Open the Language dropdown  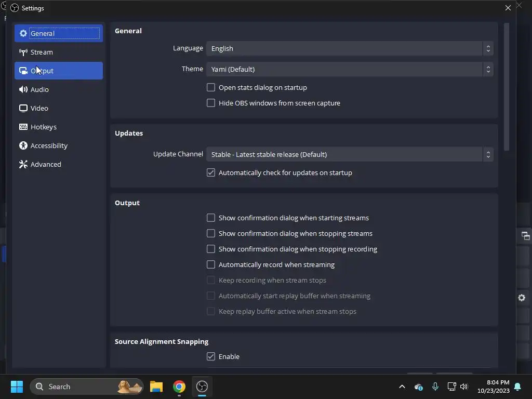pyautogui.click(x=350, y=48)
